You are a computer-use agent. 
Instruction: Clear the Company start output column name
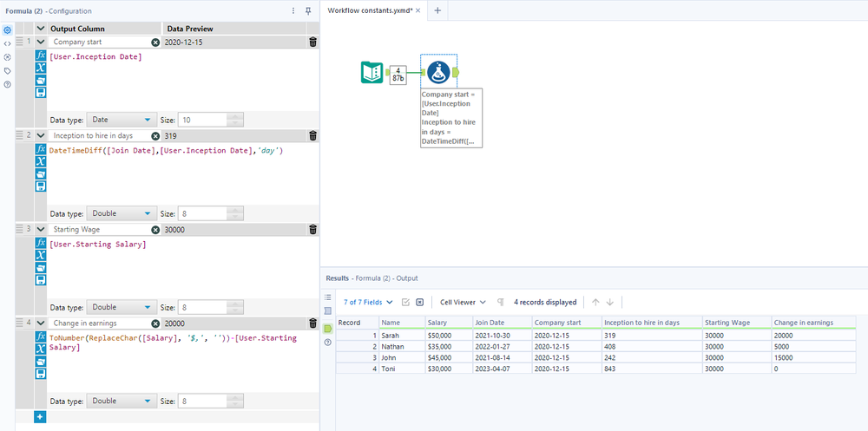[155, 42]
